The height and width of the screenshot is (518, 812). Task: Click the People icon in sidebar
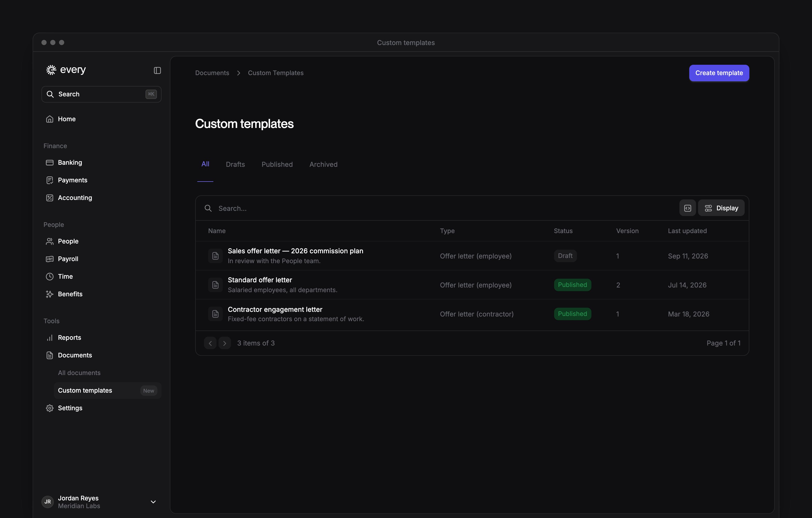(49, 241)
